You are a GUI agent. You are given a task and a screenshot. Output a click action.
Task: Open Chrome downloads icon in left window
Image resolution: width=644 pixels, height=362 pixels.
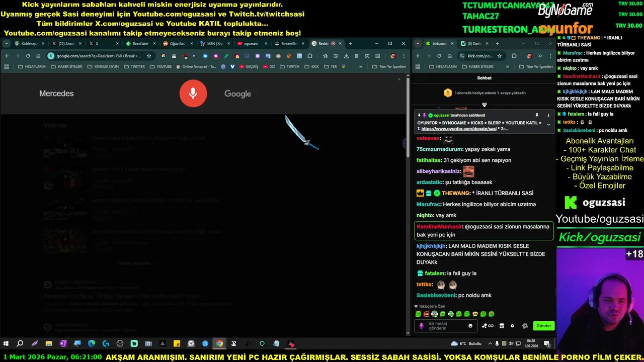[x=346, y=56]
